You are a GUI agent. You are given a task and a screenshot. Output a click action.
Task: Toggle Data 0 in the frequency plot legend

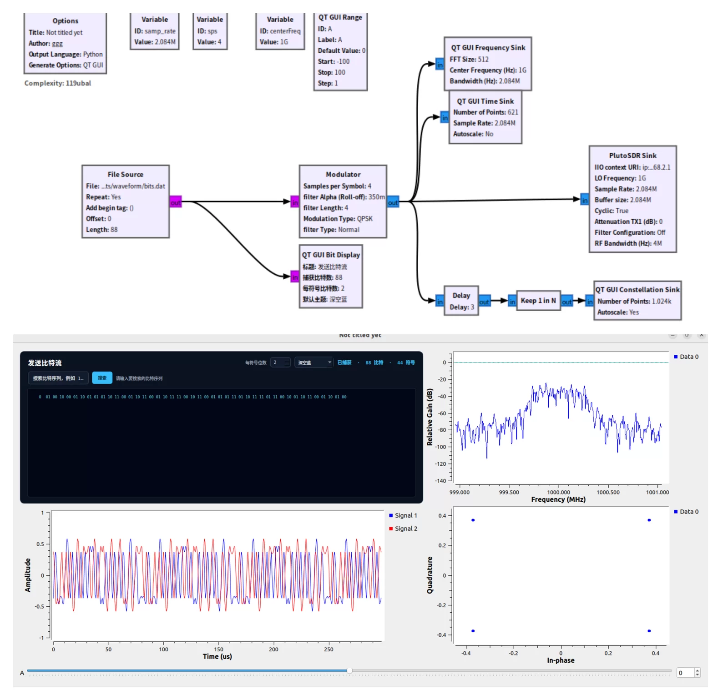pyautogui.click(x=686, y=357)
